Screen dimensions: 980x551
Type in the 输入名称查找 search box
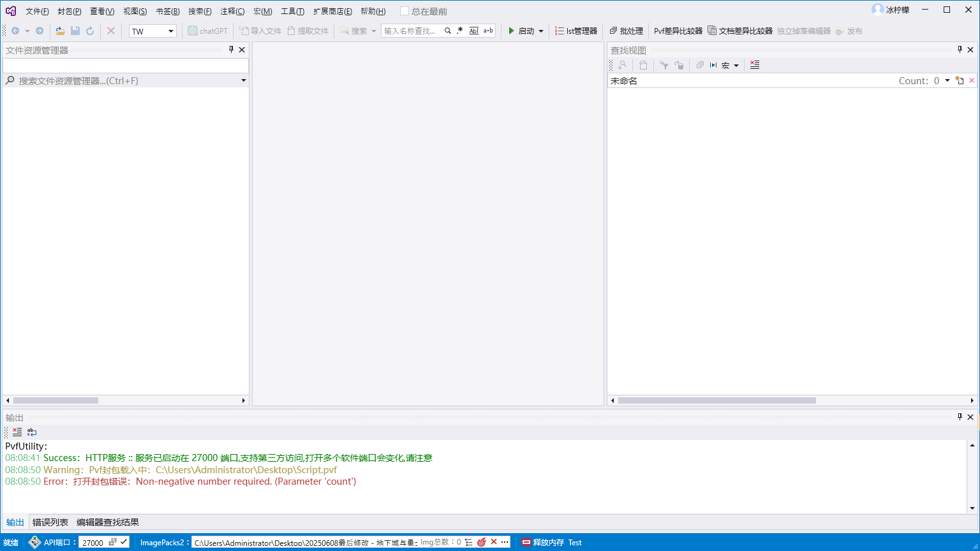(412, 30)
